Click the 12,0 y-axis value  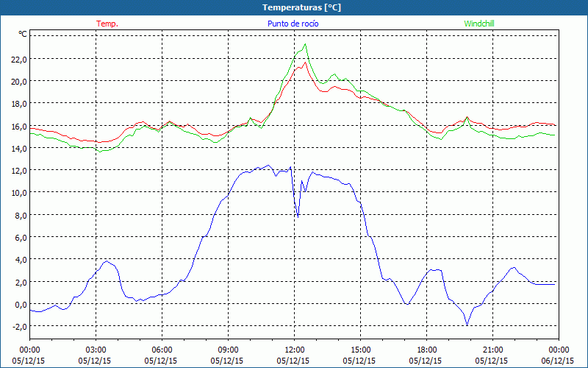19,171
